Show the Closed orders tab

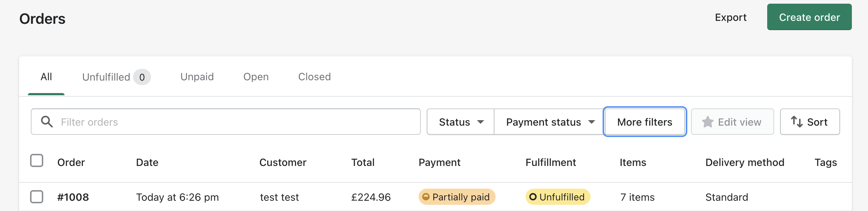click(x=314, y=77)
